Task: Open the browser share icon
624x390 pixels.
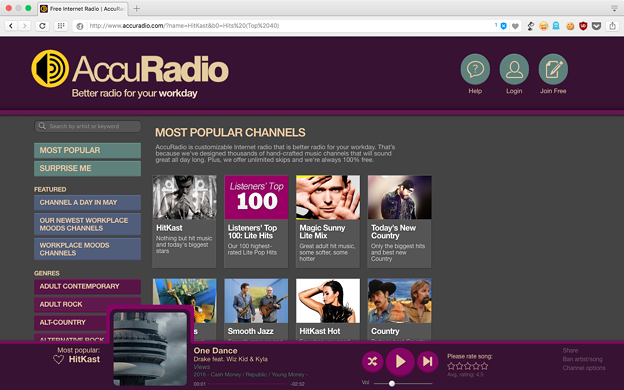Action: click(x=612, y=26)
